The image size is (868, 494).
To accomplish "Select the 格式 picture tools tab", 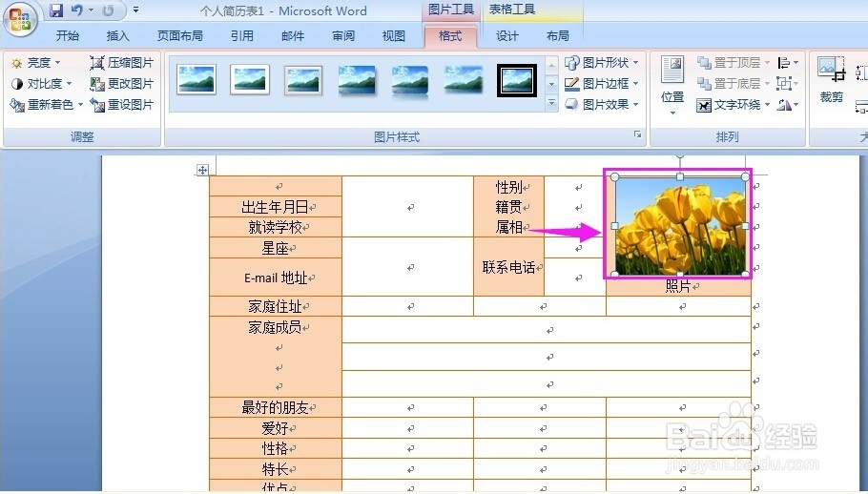I will point(450,36).
